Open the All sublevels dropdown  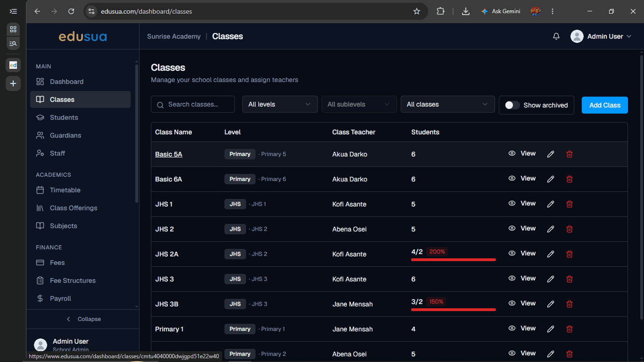tap(359, 104)
